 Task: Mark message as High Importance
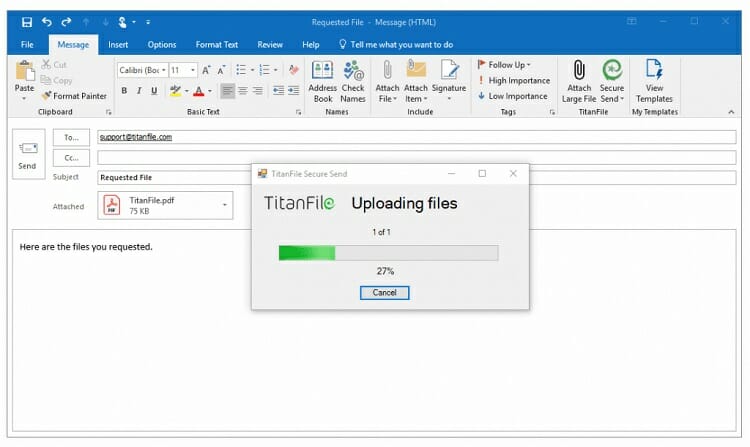(x=514, y=80)
